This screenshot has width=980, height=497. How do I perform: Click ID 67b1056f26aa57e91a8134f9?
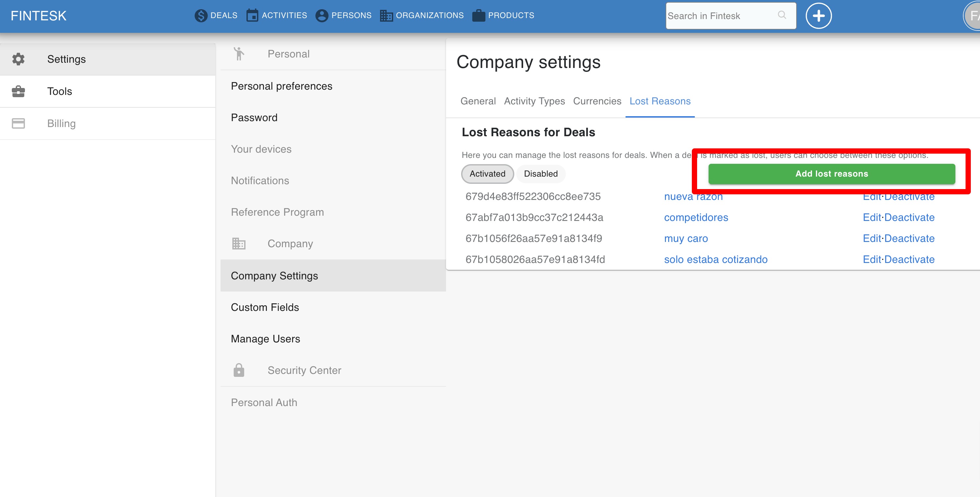click(x=533, y=238)
